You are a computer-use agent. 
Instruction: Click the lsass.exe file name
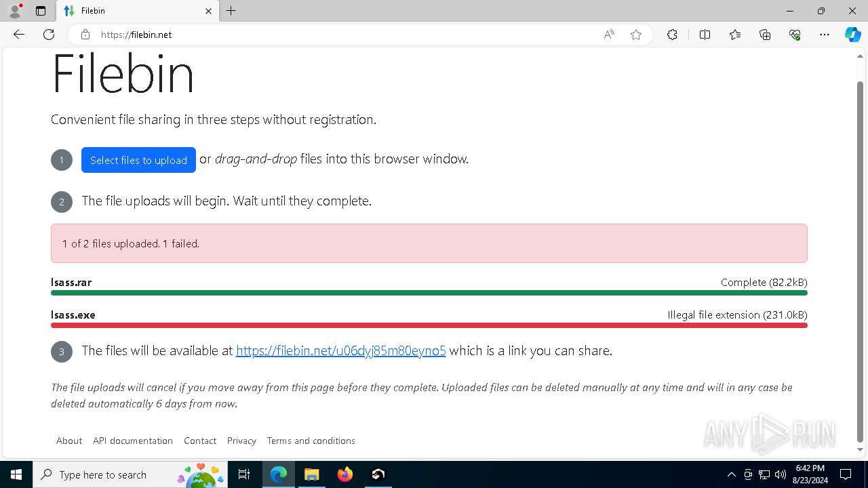pyautogui.click(x=73, y=314)
